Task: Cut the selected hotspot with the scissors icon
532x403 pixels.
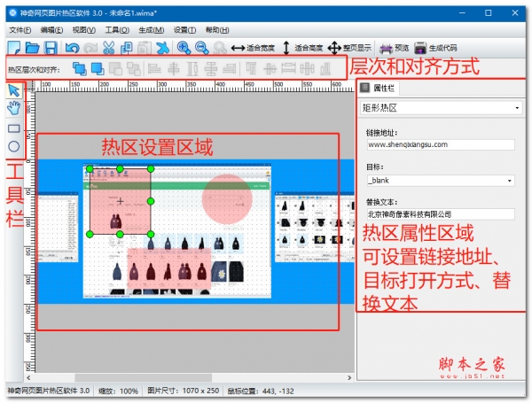Action: (108, 48)
